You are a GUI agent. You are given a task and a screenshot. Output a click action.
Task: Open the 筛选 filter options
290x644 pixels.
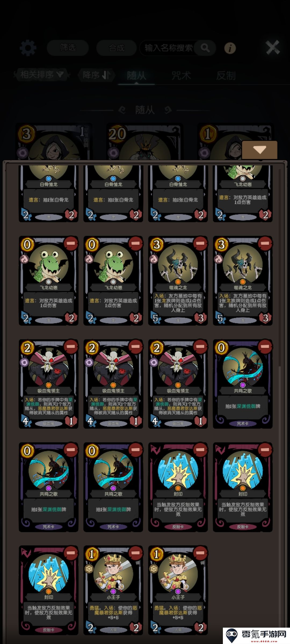click(68, 48)
